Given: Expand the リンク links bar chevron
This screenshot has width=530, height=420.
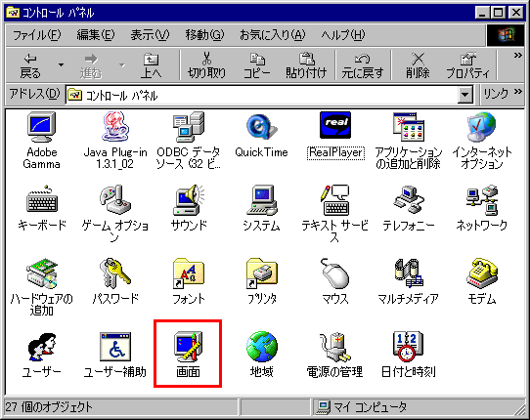Looking at the screenshot, I should (x=518, y=92).
